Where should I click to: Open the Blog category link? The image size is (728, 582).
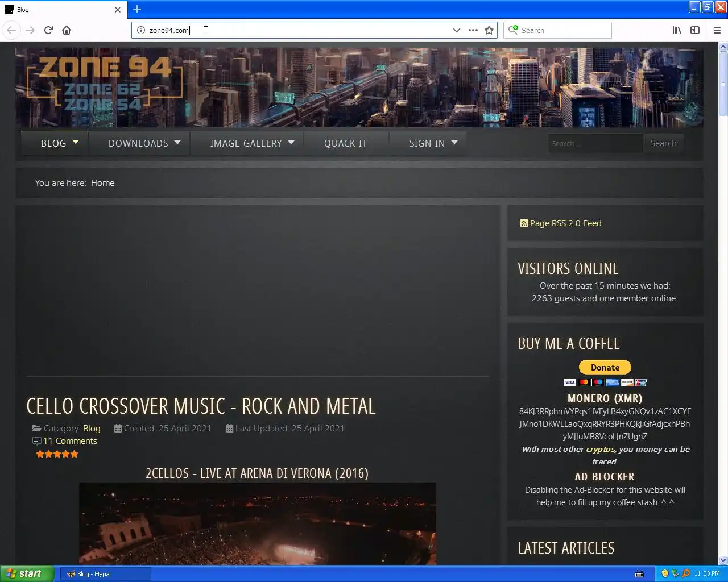pyautogui.click(x=92, y=429)
